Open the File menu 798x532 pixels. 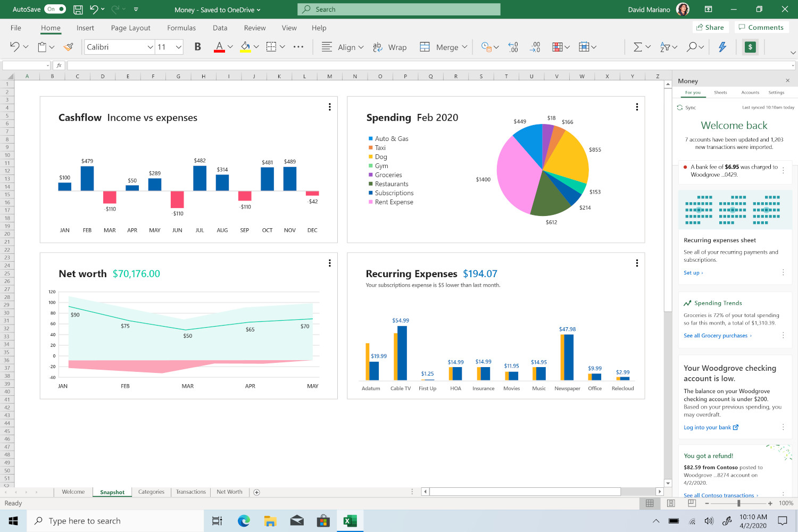point(16,28)
